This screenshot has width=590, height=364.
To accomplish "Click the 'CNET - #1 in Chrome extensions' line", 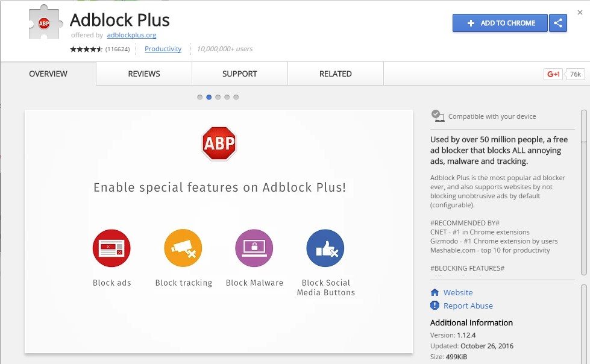I will point(480,232).
